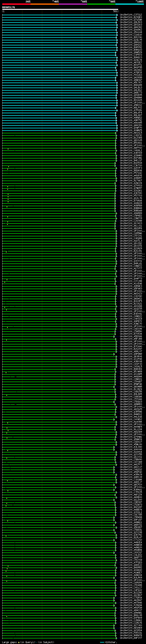Select hit UniRef100_A5BSS2
146x644 pixels.
[131, 105]
